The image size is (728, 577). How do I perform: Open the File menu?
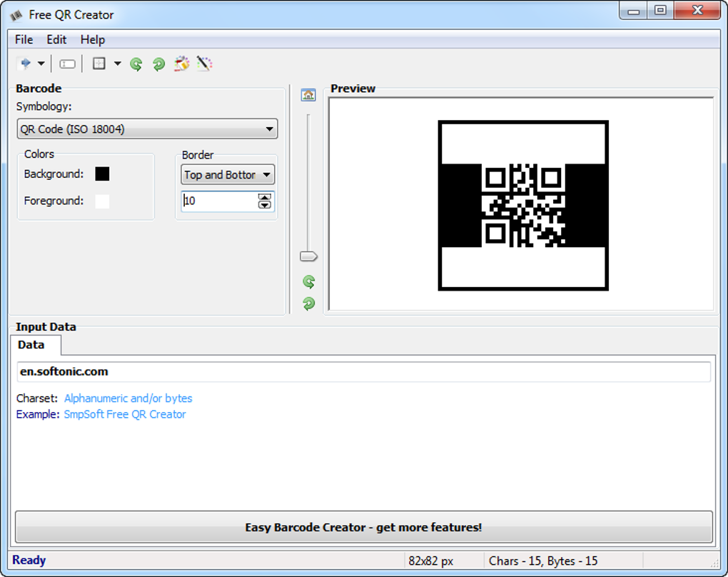24,40
